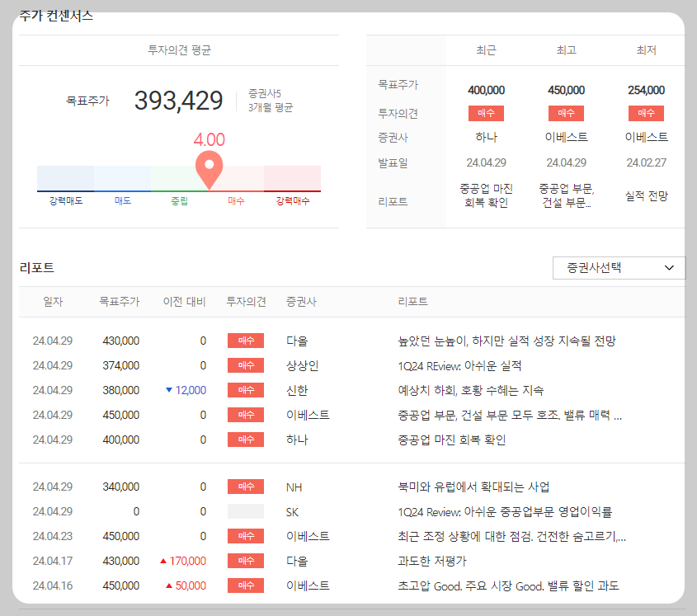The image size is (697, 616).
Task: Click the 일자 column header
Action: click(53, 302)
